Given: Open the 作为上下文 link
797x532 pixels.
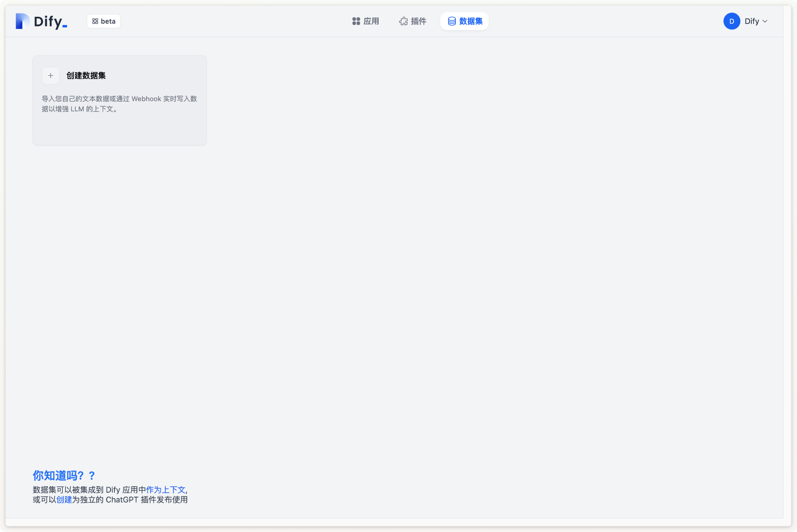Looking at the screenshot, I should pyautogui.click(x=165, y=490).
